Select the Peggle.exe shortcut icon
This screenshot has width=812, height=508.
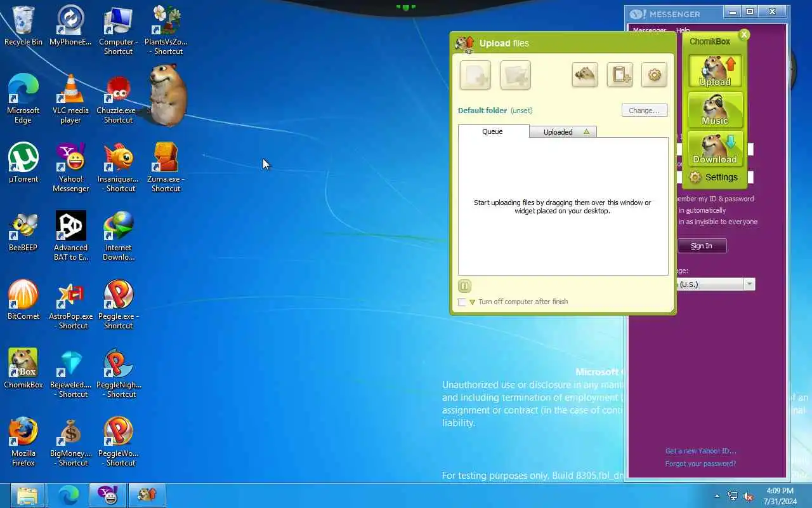click(118, 305)
